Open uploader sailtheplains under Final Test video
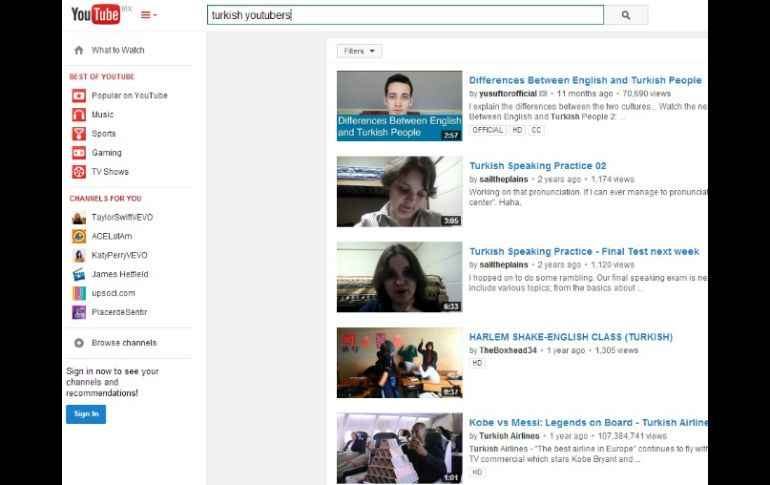The height and width of the screenshot is (485, 770). coord(506,265)
